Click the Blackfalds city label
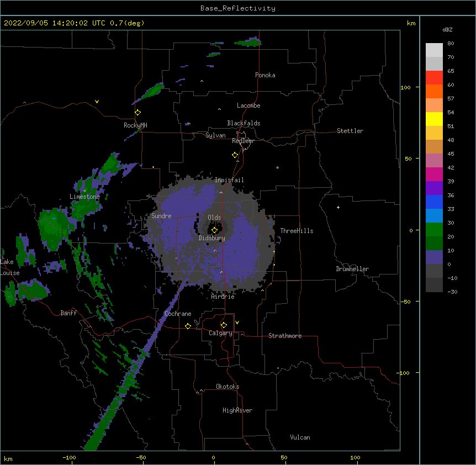The width and height of the screenshot is (476, 465). [244, 123]
